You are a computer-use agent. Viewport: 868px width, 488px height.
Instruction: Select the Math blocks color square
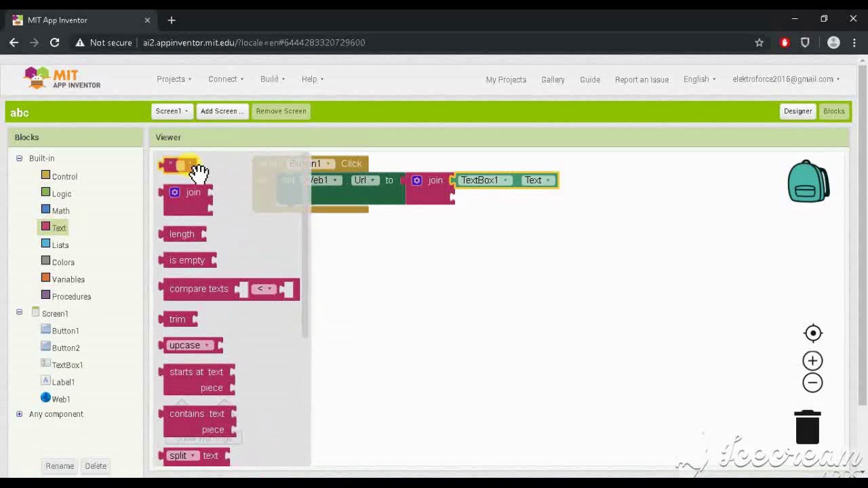(x=45, y=209)
